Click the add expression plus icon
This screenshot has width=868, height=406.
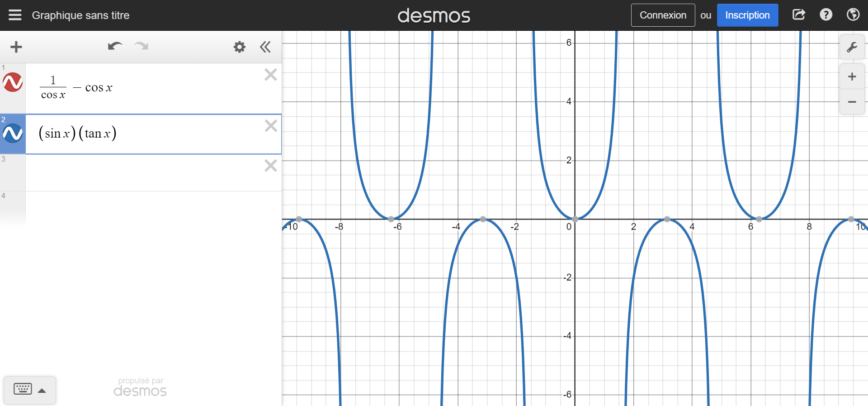(x=16, y=47)
